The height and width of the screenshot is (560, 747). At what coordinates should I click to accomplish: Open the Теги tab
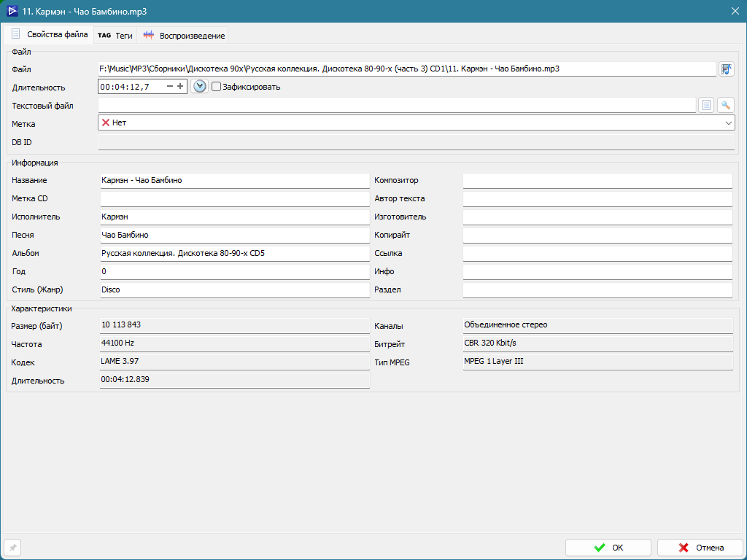coord(115,35)
